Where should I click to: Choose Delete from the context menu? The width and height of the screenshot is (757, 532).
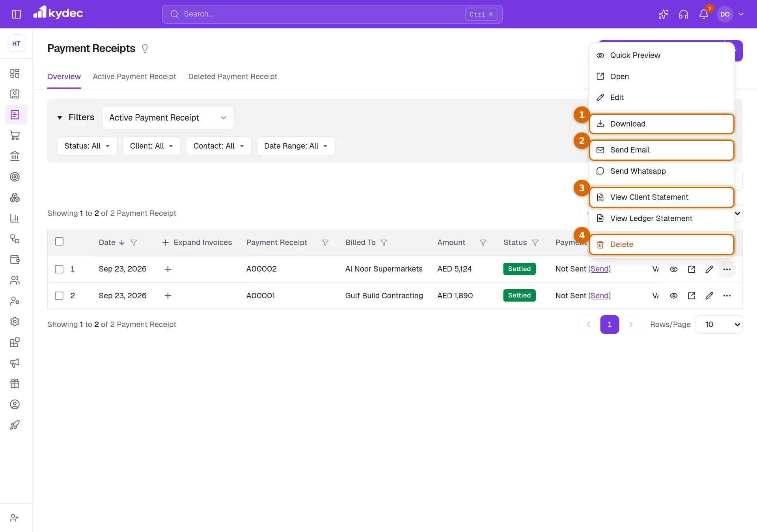click(x=662, y=244)
